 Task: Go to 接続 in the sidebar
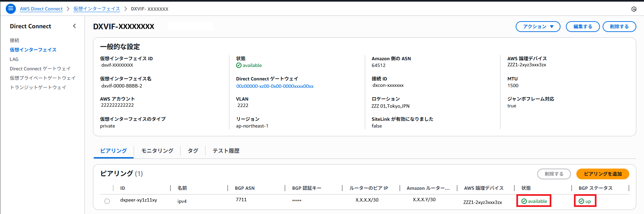point(14,40)
